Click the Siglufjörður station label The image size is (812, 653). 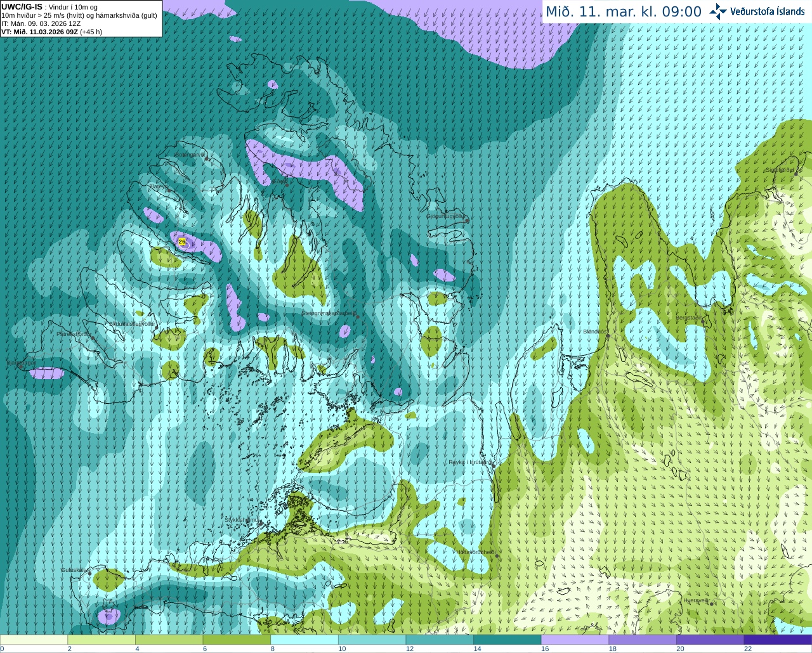click(780, 170)
